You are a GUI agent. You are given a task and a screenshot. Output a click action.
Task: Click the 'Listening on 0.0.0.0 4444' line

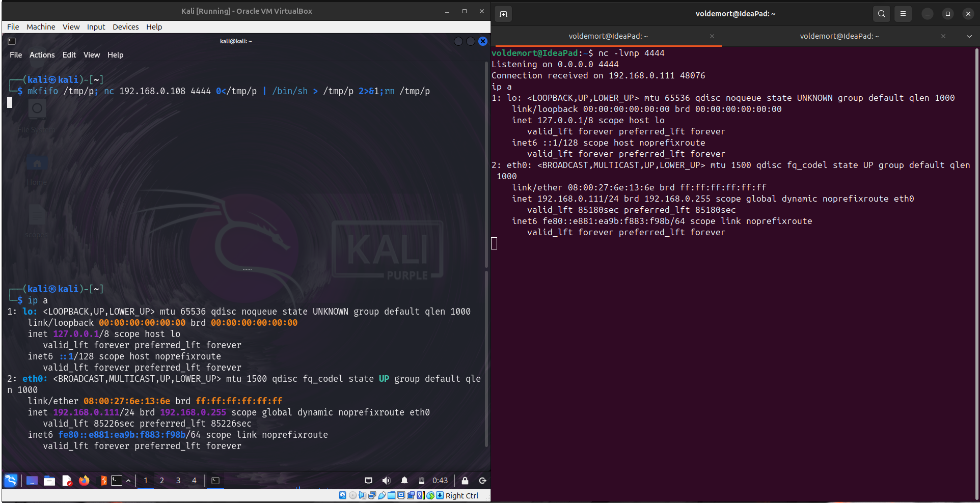[x=555, y=64]
